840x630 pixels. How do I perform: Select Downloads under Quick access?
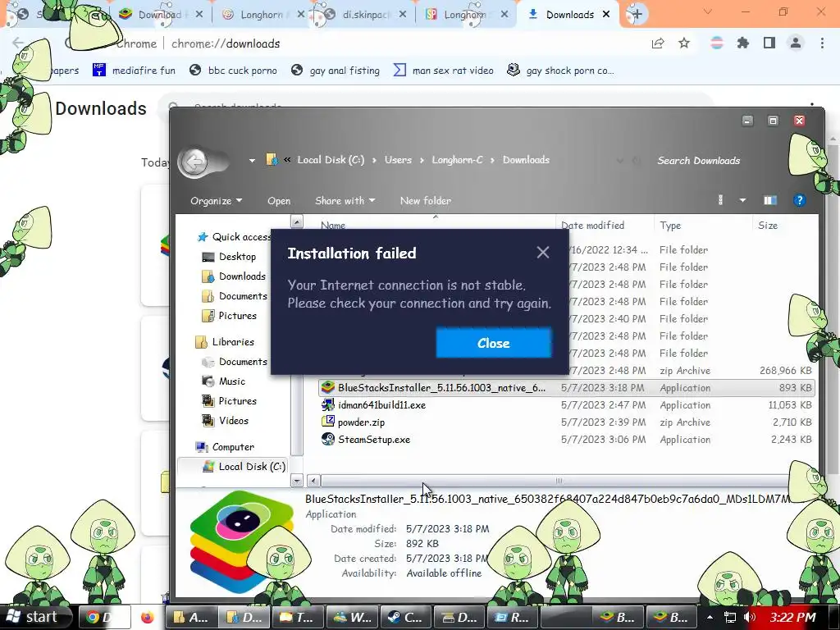242,276
